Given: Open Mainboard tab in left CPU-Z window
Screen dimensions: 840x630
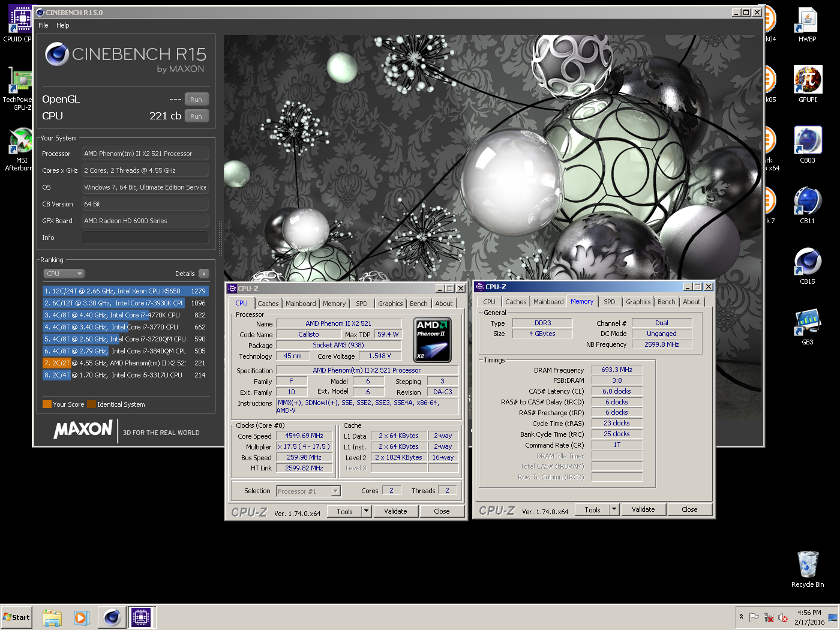Looking at the screenshot, I should pyautogui.click(x=301, y=304).
